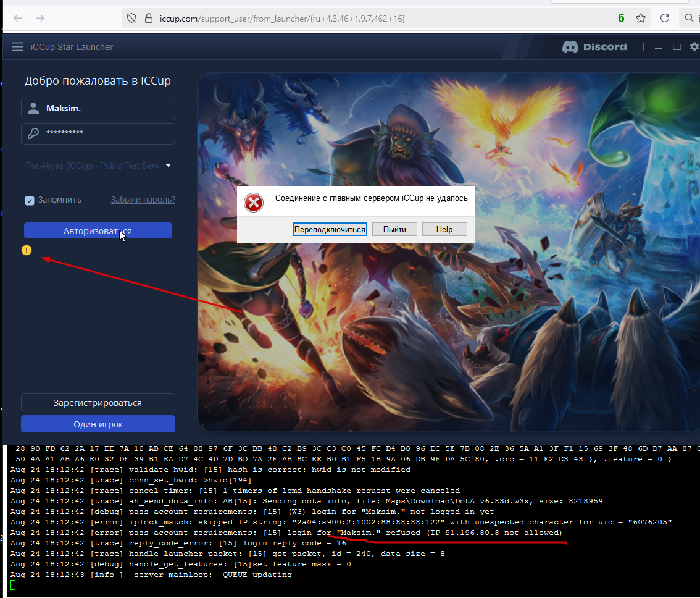Image resolution: width=700 pixels, height=598 pixels.
Task: Click log line 'Maksim." not logged in yet'
Action: coord(252,512)
